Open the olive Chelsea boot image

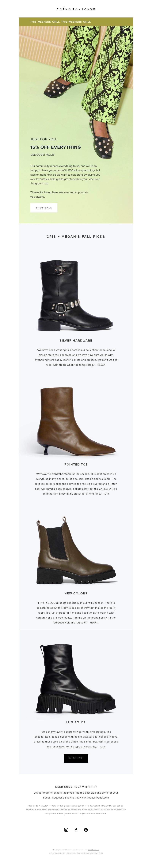tap(76, 550)
